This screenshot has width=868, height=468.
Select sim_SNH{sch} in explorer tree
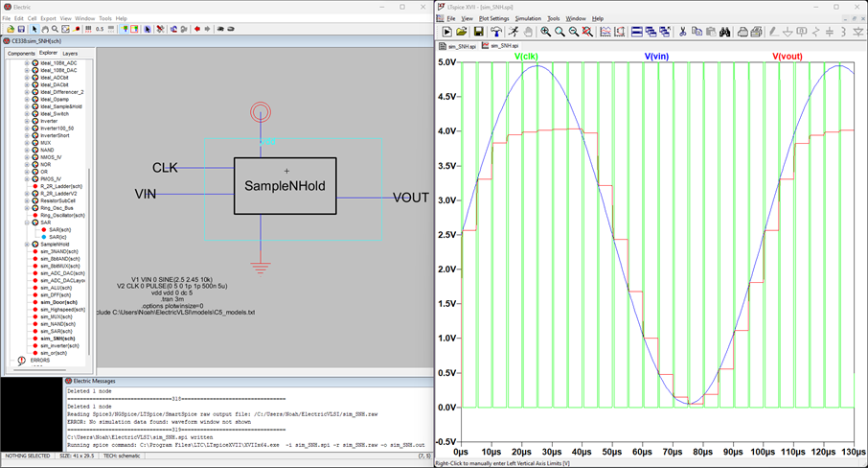tap(57, 338)
